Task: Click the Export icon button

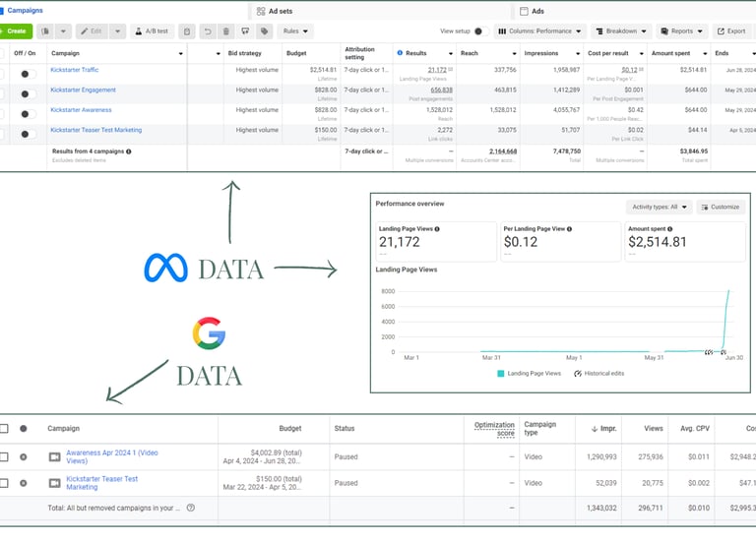Action: [731, 31]
